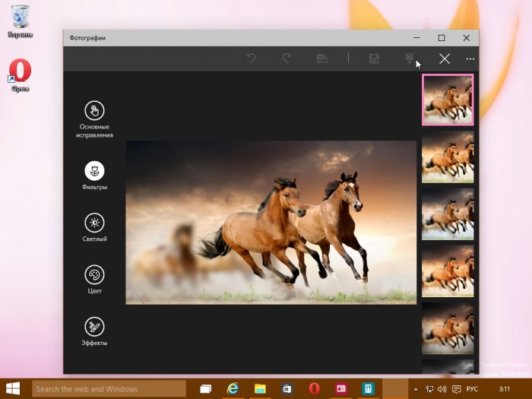This screenshot has height=399, width=532.
Task: Apply the fourth filter thumbnail
Action: point(448,271)
